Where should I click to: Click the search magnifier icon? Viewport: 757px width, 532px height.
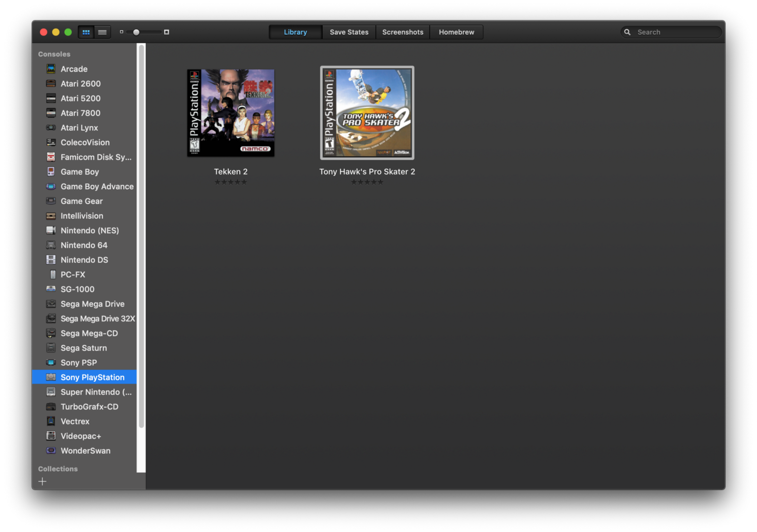click(x=628, y=32)
